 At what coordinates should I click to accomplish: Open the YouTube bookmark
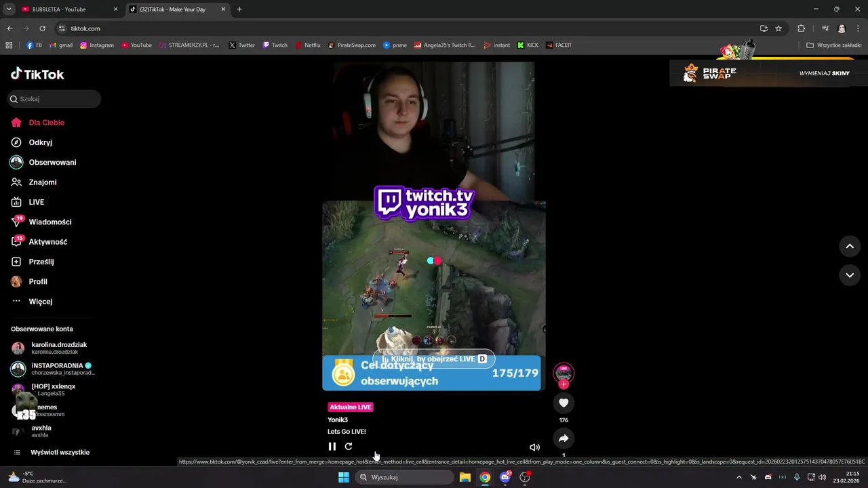pyautogui.click(x=137, y=45)
